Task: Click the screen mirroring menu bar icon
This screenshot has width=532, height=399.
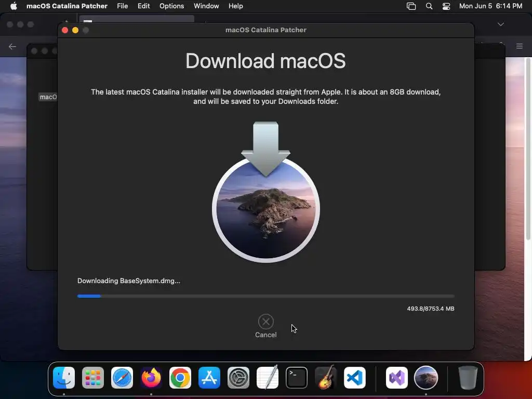Action: coord(411,6)
